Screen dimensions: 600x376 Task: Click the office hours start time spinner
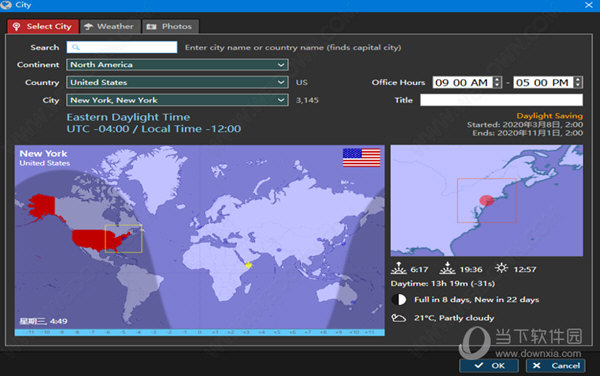pyautogui.click(x=497, y=82)
